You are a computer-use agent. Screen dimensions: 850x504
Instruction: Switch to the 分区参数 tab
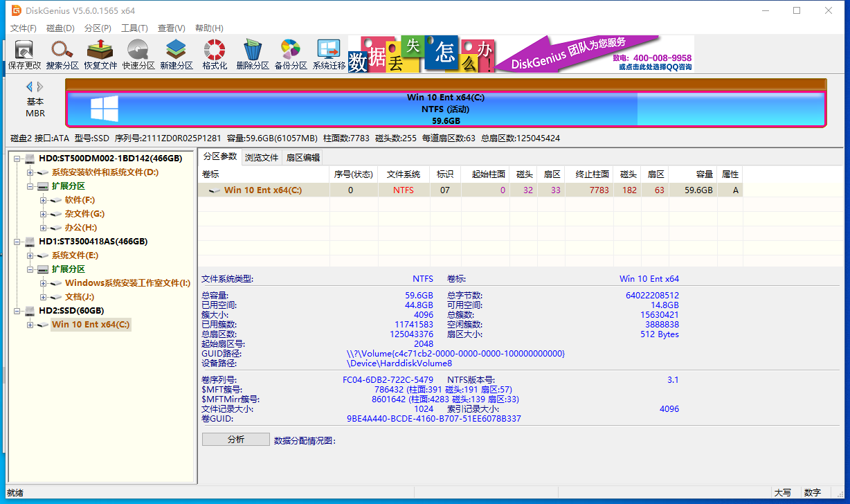(220, 156)
